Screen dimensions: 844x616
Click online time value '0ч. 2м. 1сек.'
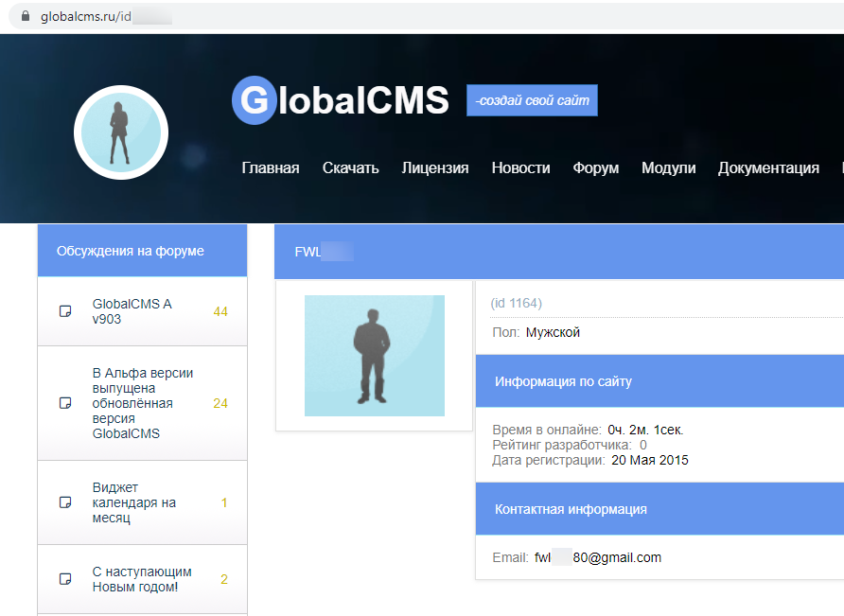(x=645, y=430)
